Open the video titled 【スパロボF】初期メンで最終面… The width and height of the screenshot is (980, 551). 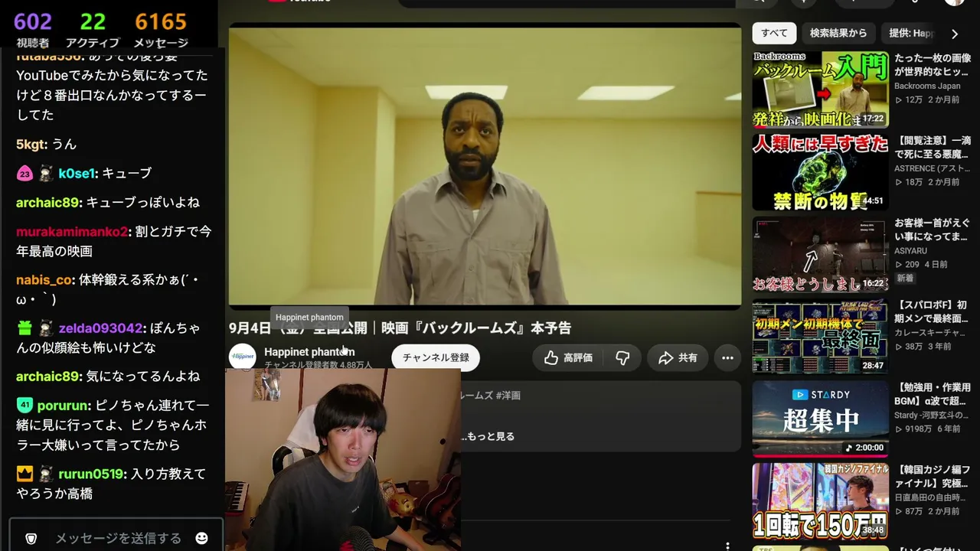point(933,312)
